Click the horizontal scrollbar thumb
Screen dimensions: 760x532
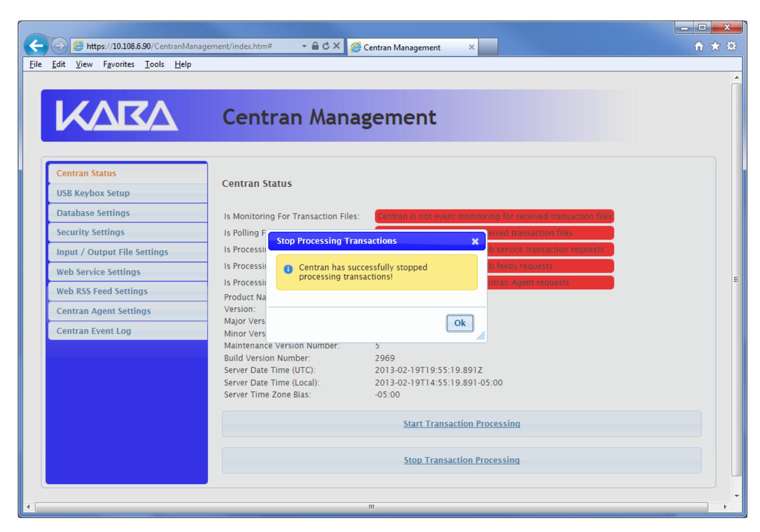point(372,507)
